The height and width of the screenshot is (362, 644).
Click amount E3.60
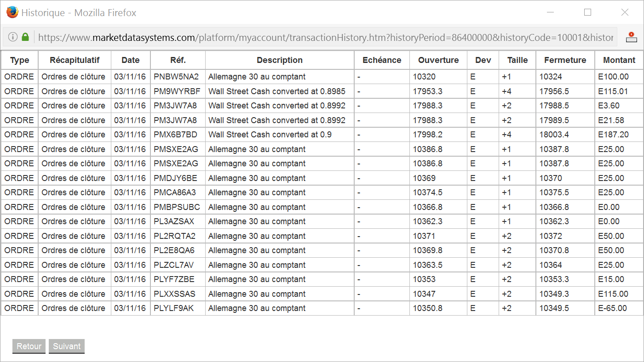(x=609, y=106)
